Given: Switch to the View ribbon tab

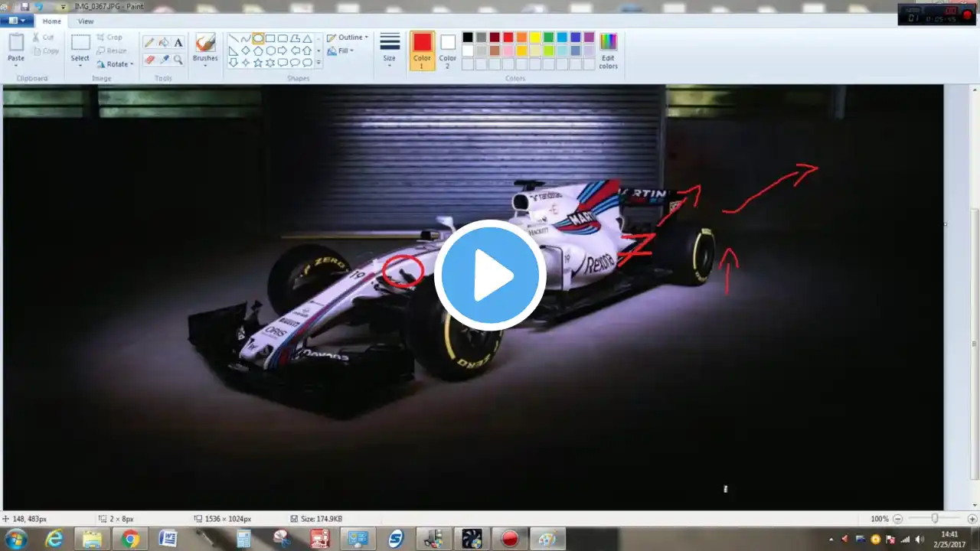Looking at the screenshot, I should pos(86,21).
